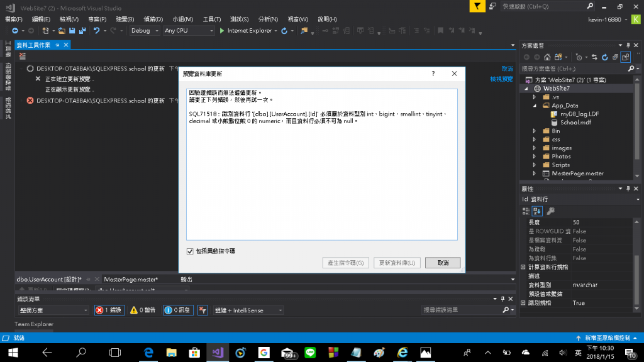The image size is (644, 362).
Task: Open the LINE app from taskbar
Action: point(310,353)
